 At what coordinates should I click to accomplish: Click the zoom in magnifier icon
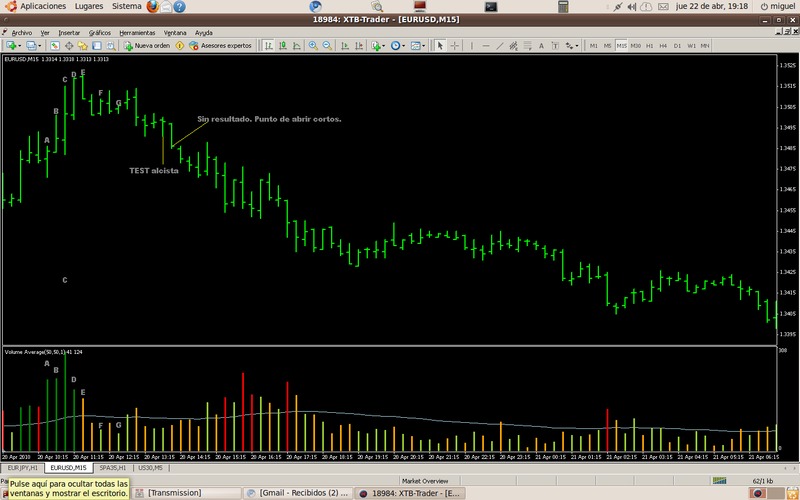click(x=313, y=46)
